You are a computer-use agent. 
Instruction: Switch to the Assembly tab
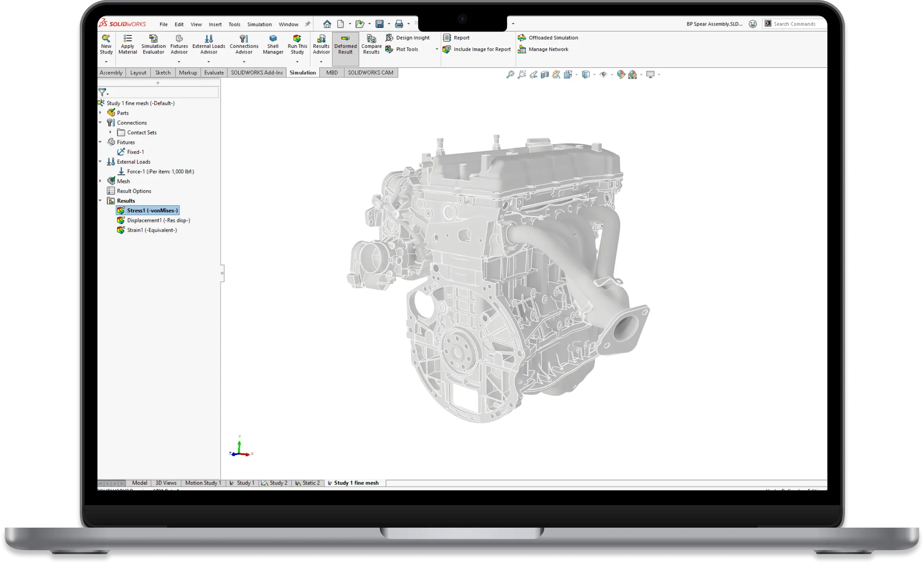point(111,73)
